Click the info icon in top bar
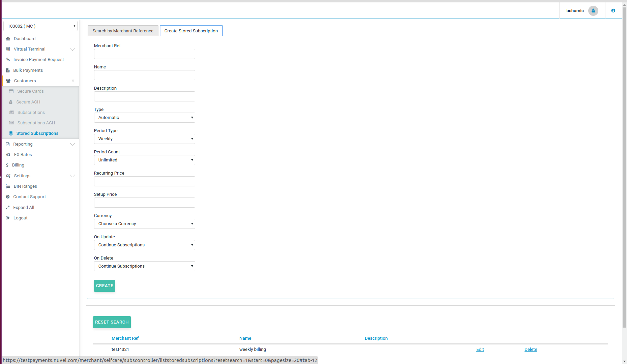 613,11
